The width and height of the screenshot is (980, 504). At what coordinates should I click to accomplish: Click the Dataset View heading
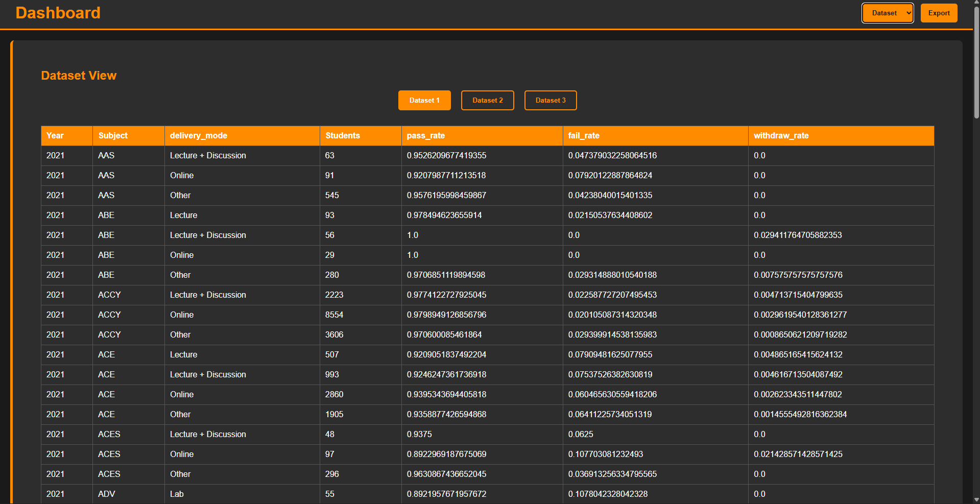(79, 76)
